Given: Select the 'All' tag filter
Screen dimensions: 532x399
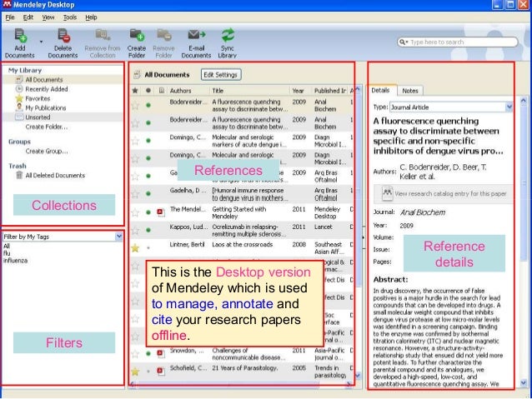Looking at the screenshot, I should (x=6, y=246).
